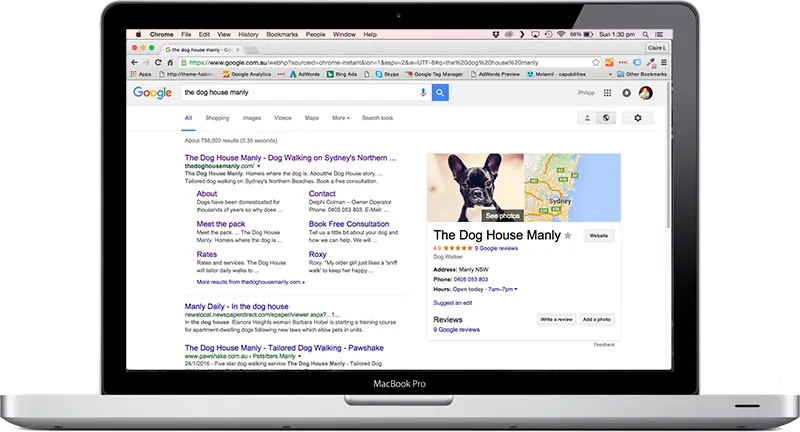
Task: Open the Book Free Consultation sitelink
Action: tap(349, 224)
